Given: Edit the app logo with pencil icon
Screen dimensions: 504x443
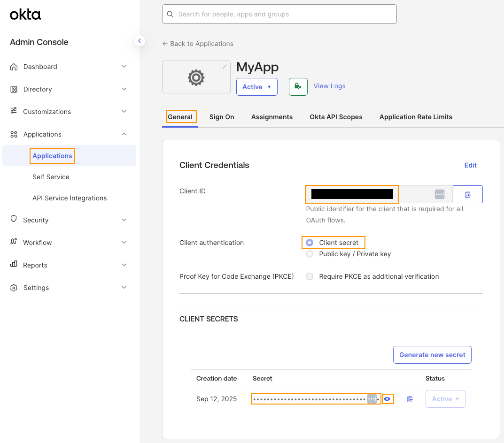Looking at the screenshot, I should pos(225,67).
